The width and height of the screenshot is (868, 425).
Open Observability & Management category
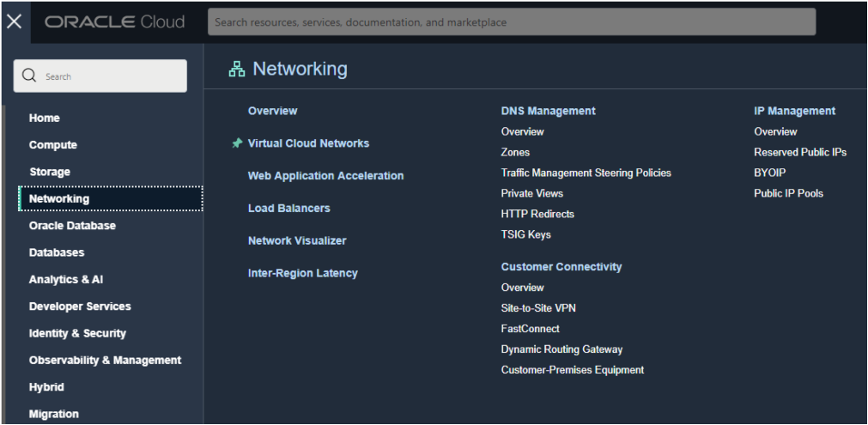tap(106, 361)
